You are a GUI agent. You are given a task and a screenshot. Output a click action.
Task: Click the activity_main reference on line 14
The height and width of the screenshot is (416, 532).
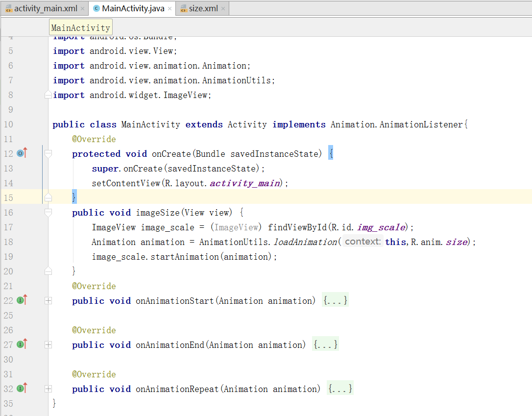245,183
